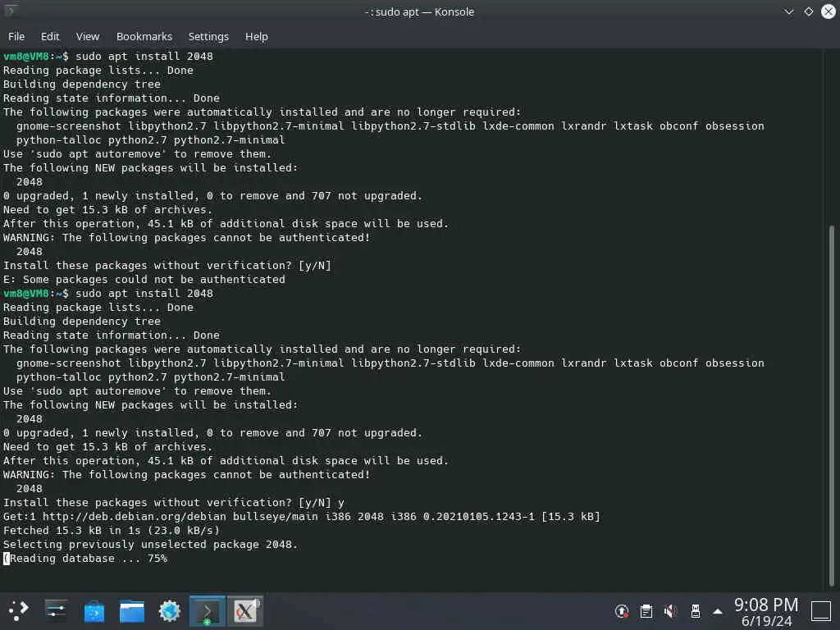This screenshot has width=840, height=630.
Task: Click 'E: Some packages could not be authenticated'
Action: (x=144, y=279)
